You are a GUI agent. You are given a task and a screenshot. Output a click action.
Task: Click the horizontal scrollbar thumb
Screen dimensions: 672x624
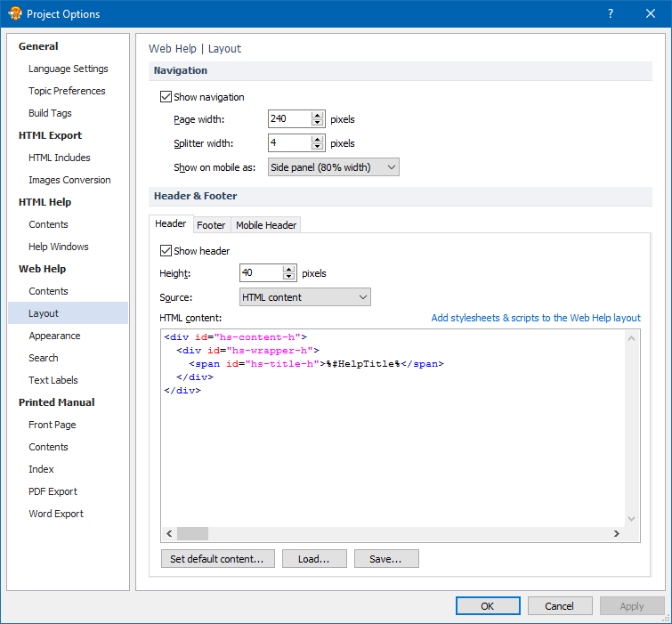[192, 533]
